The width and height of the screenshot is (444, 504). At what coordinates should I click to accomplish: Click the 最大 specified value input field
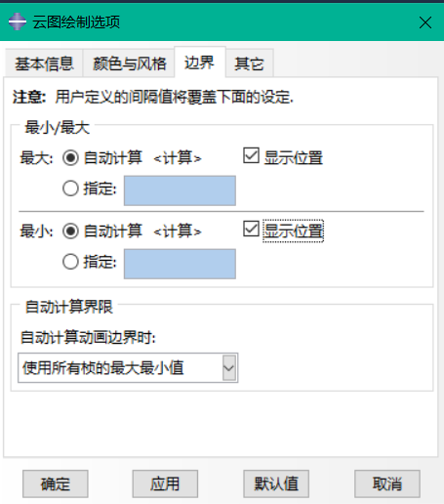180,190
